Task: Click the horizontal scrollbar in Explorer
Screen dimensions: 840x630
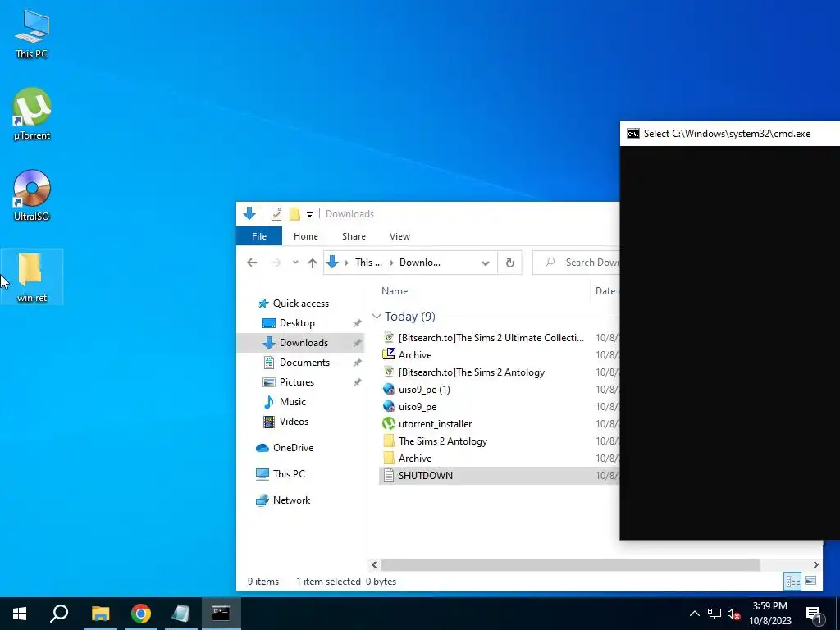Action: pyautogui.click(x=571, y=564)
